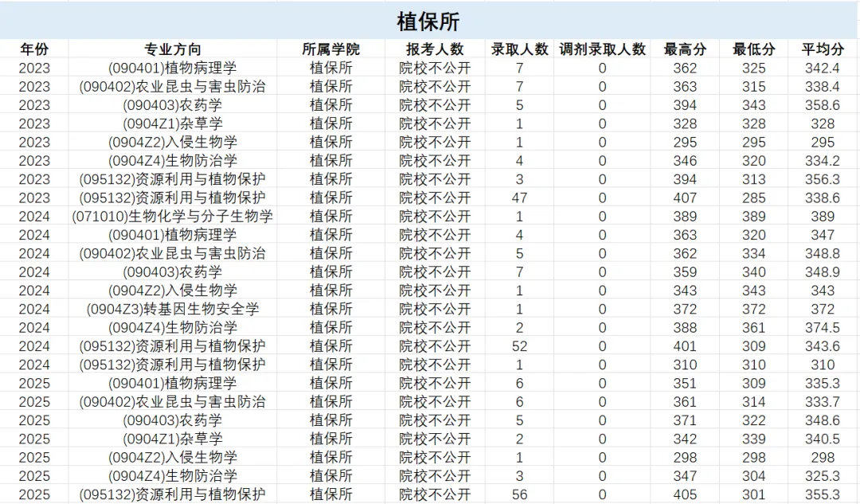860x504 pixels.
Task: Click the 调剂录取人数 column header
Action: click(602, 49)
